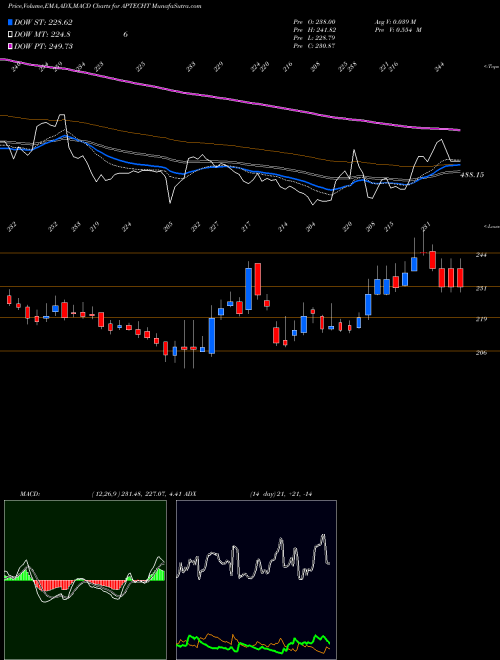This screenshot has height=660, width=500.
Task: Click the white DOW MT legend swatch
Action: (x=10, y=34)
